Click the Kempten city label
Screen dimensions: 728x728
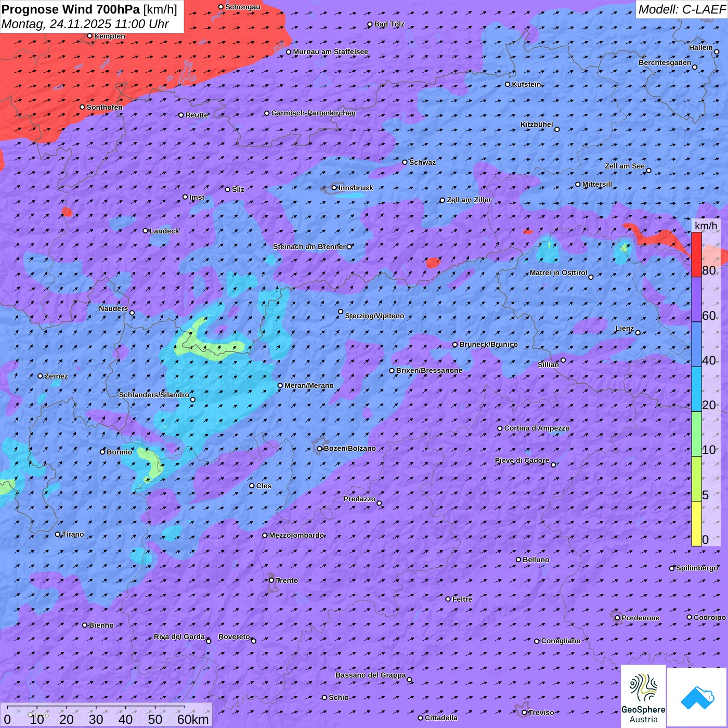click(x=110, y=36)
